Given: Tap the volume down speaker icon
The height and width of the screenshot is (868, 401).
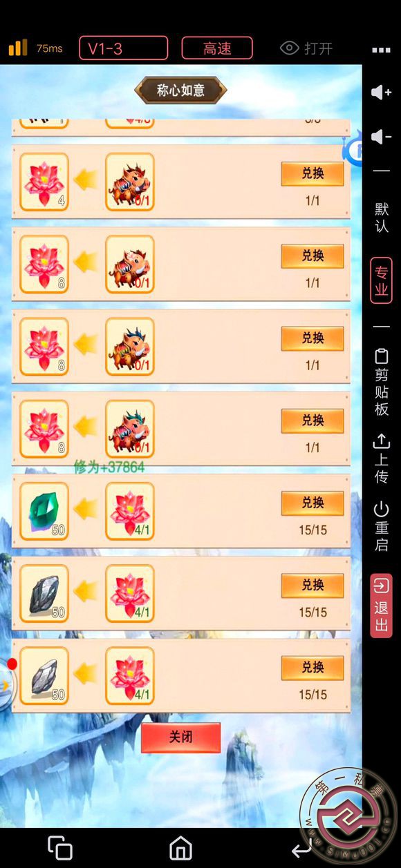Looking at the screenshot, I should click(x=381, y=137).
